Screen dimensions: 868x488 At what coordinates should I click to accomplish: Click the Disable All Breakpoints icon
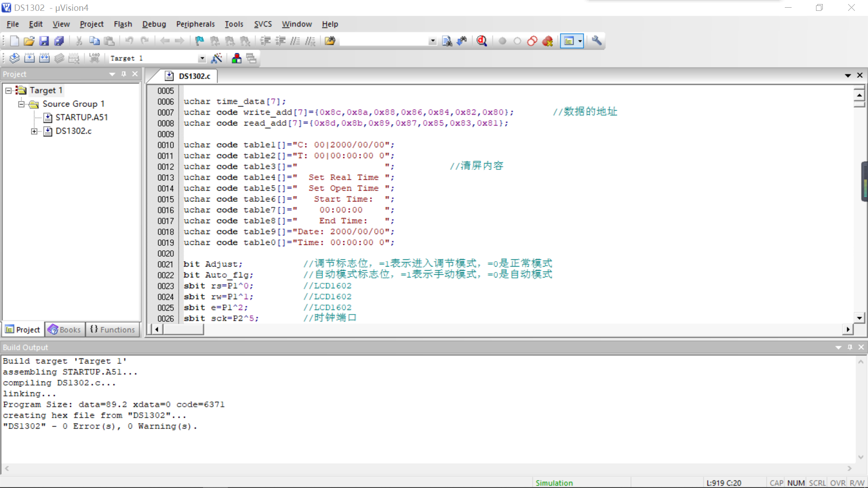[532, 41]
